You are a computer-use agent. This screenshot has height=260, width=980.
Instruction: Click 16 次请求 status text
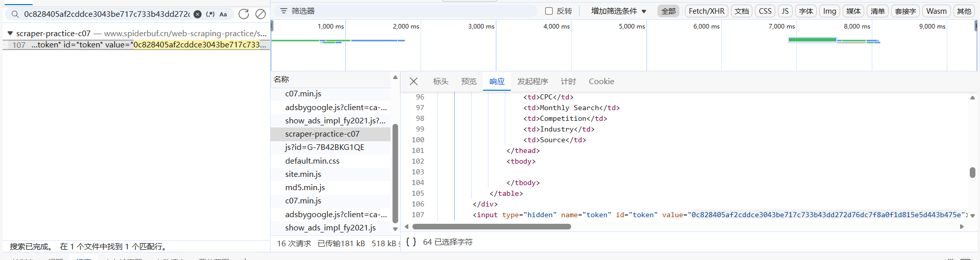(x=294, y=244)
